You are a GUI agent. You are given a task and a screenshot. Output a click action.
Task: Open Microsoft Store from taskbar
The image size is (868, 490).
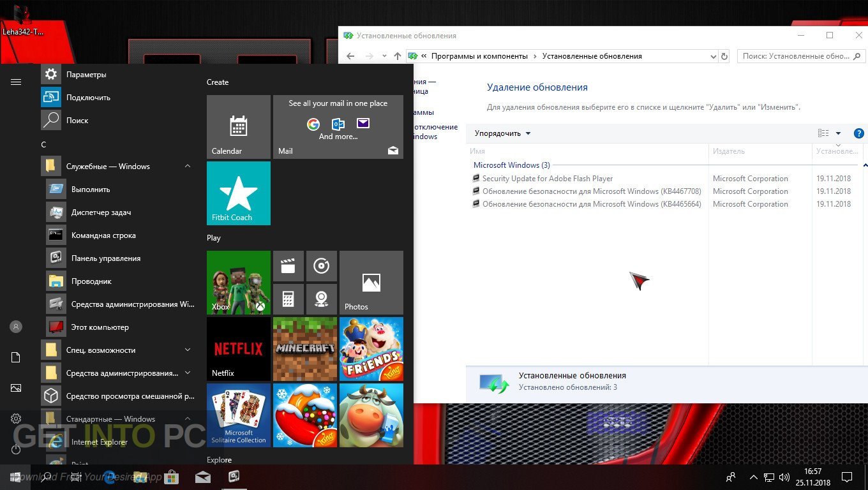click(x=171, y=477)
